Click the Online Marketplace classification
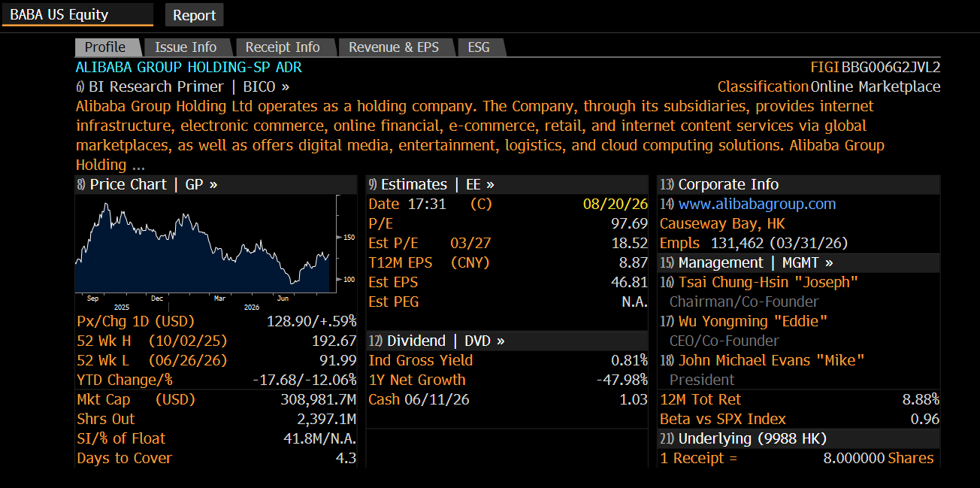This screenshot has height=488, width=980. click(x=876, y=86)
